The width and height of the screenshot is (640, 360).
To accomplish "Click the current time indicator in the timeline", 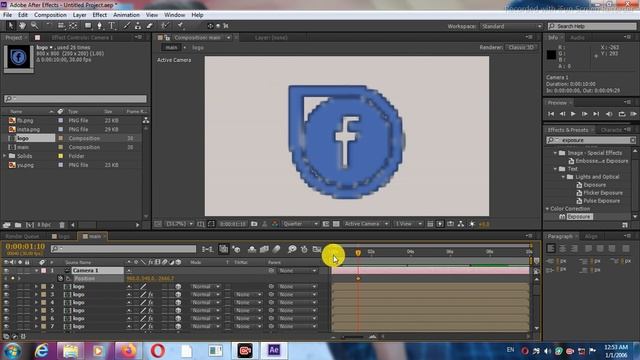I will point(358,253).
